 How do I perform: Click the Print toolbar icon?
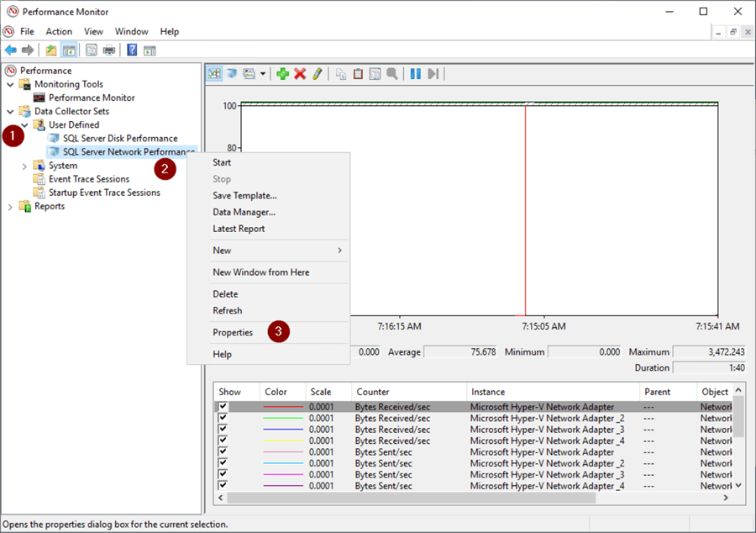click(x=109, y=50)
